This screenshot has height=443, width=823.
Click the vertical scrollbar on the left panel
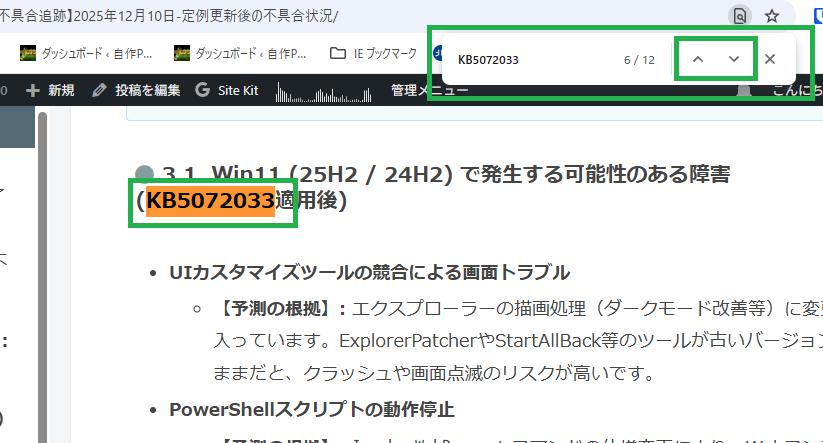click(x=43, y=277)
